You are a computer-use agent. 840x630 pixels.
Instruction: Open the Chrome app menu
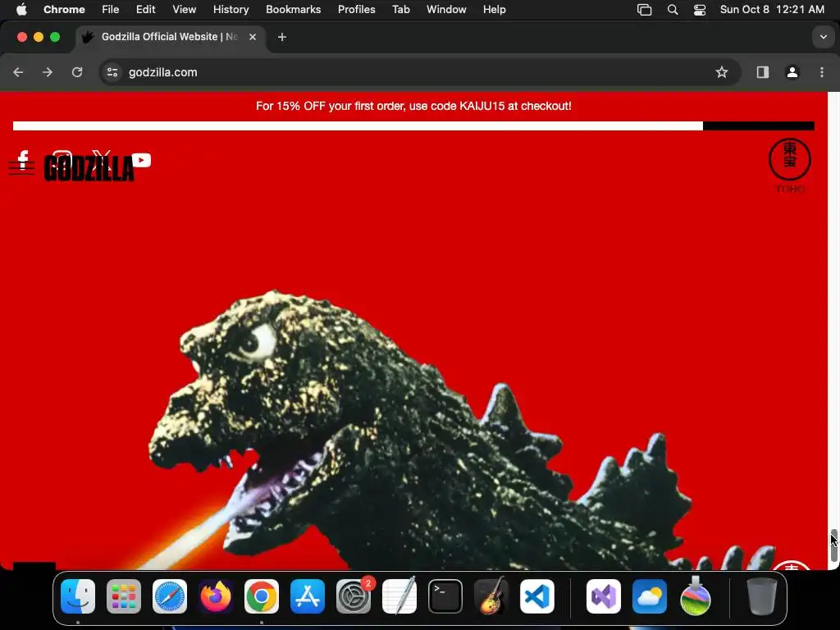point(64,10)
